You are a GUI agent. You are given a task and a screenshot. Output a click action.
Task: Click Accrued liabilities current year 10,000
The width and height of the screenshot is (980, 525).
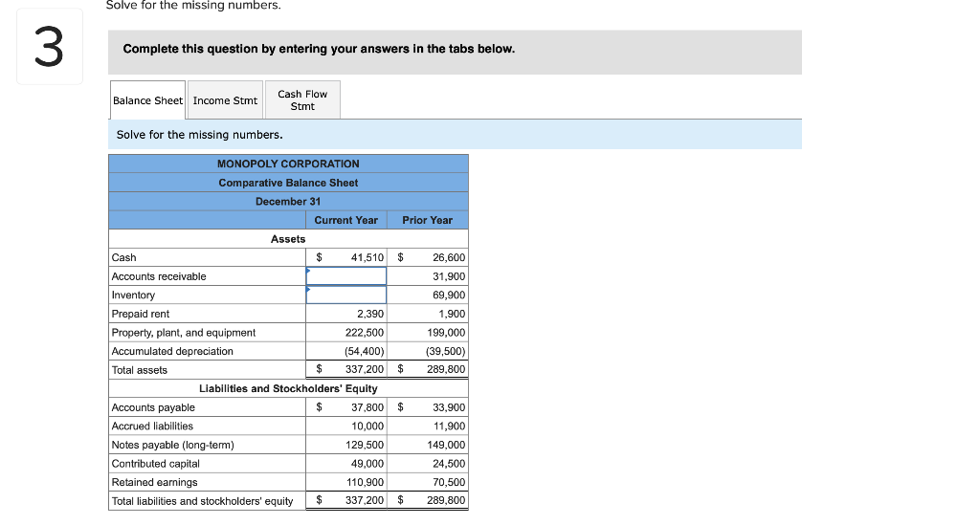(x=367, y=426)
